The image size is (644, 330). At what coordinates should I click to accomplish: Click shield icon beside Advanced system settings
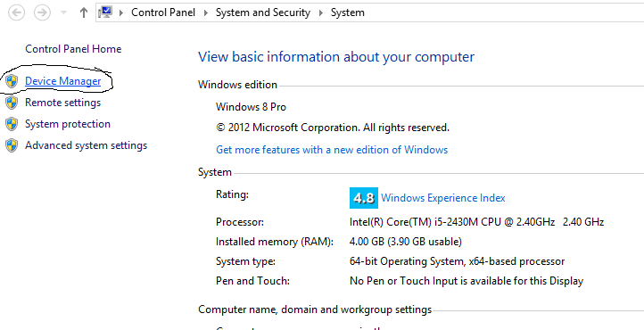click(12, 145)
